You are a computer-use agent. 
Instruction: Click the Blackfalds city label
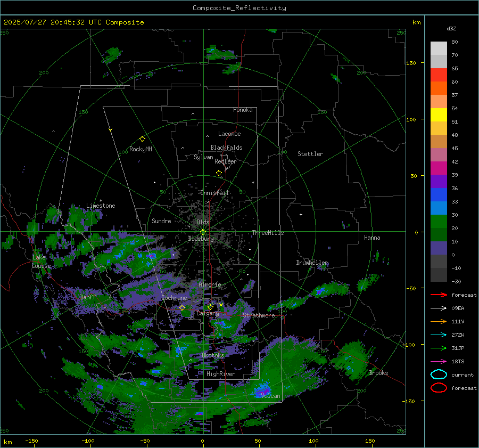tap(226, 148)
